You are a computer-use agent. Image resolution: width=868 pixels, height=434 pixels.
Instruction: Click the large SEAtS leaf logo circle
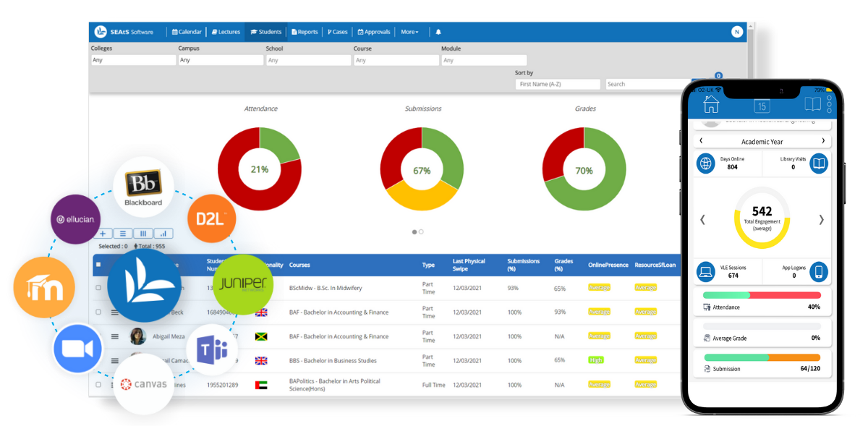pos(144,286)
